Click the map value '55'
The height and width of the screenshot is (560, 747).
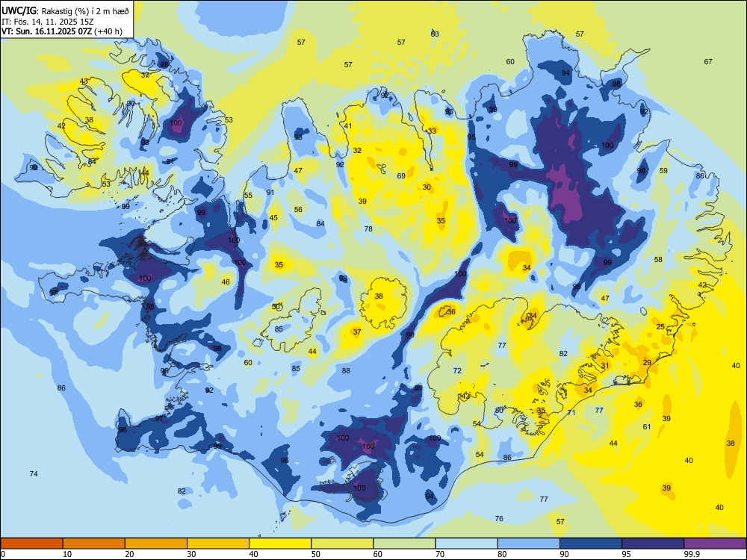pyautogui.click(x=248, y=195)
